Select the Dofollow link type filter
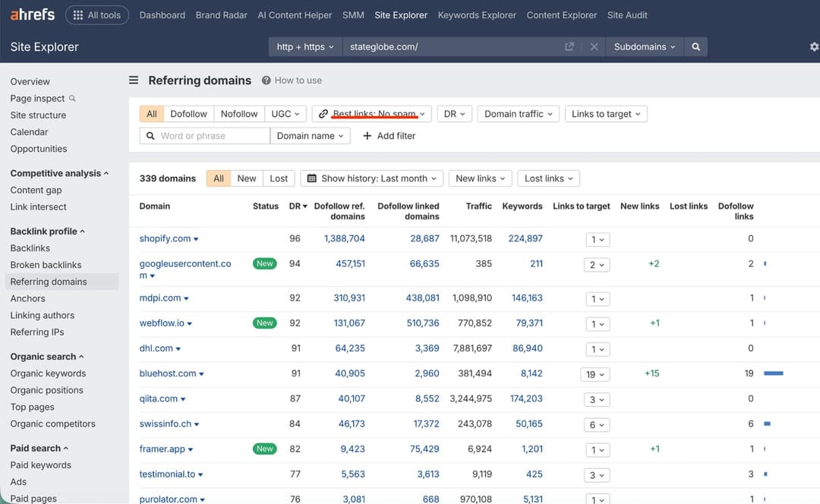The image size is (820, 504). point(189,114)
